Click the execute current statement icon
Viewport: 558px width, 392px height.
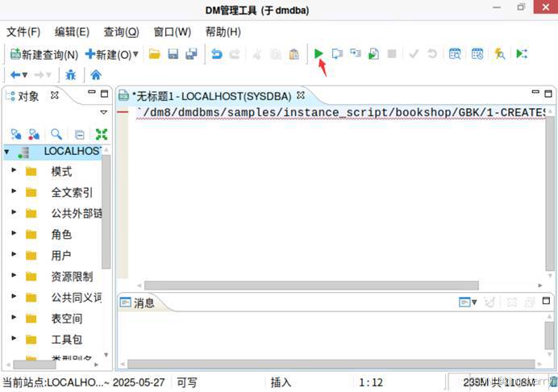point(337,54)
